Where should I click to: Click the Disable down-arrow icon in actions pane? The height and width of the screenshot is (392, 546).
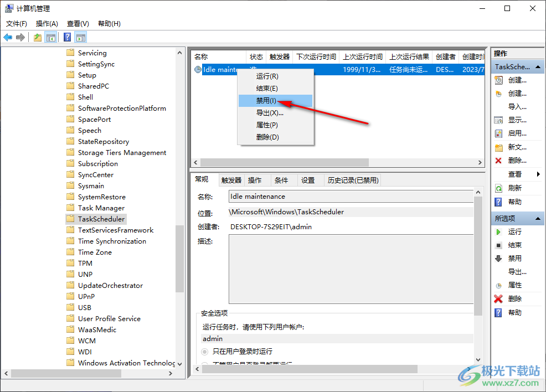pyautogui.click(x=498, y=259)
